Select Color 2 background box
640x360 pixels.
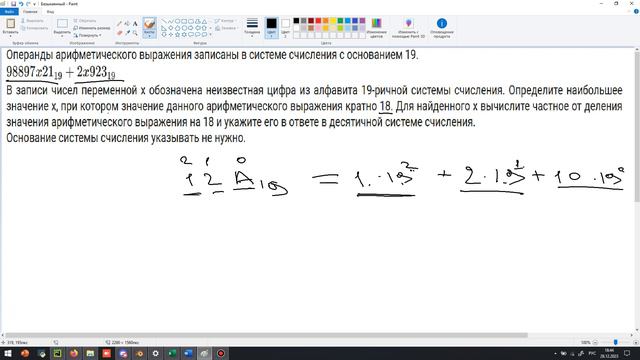click(285, 27)
